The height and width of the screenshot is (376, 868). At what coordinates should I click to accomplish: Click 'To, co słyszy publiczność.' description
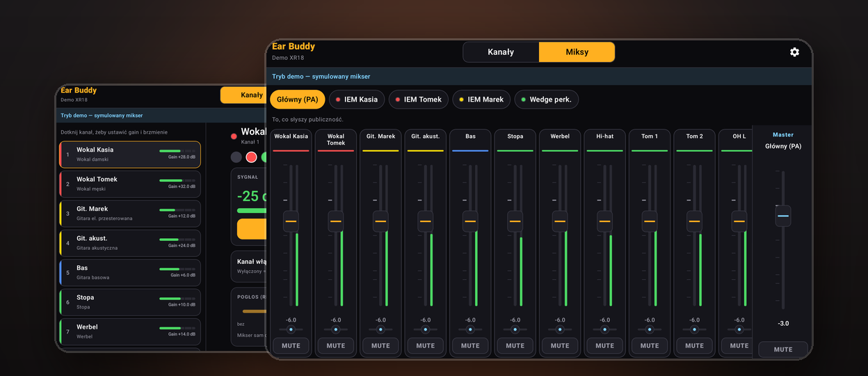pos(307,120)
